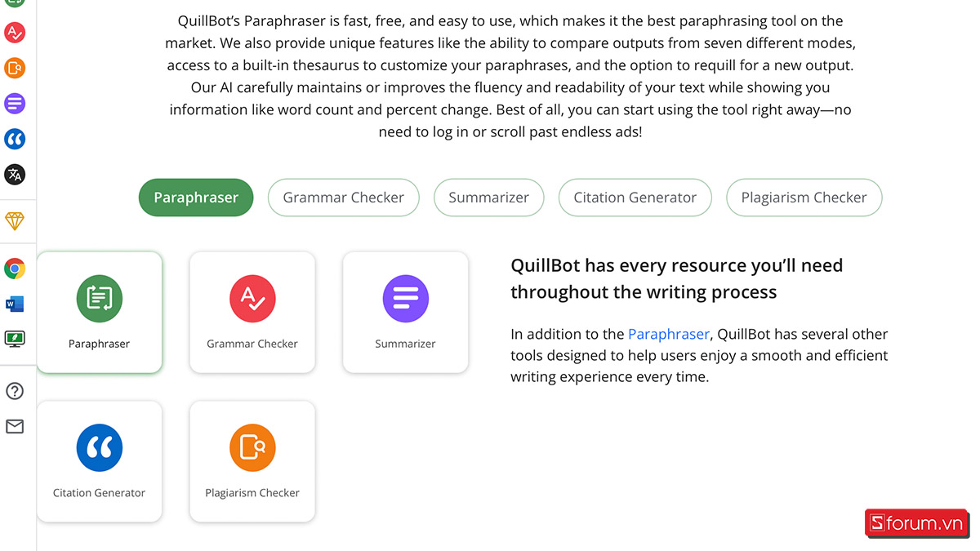Click the Contact mail envelope icon
The image size is (980, 551).
click(15, 426)
